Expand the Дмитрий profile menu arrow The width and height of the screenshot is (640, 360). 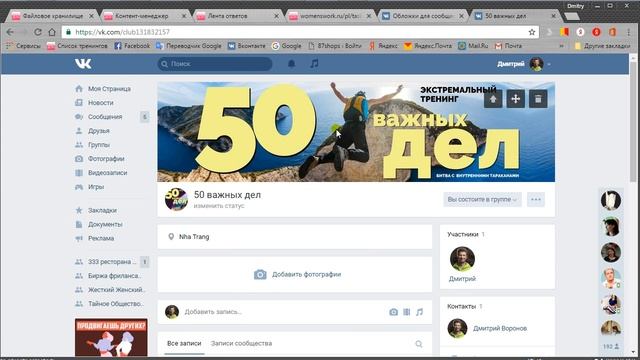pos(549,64)
